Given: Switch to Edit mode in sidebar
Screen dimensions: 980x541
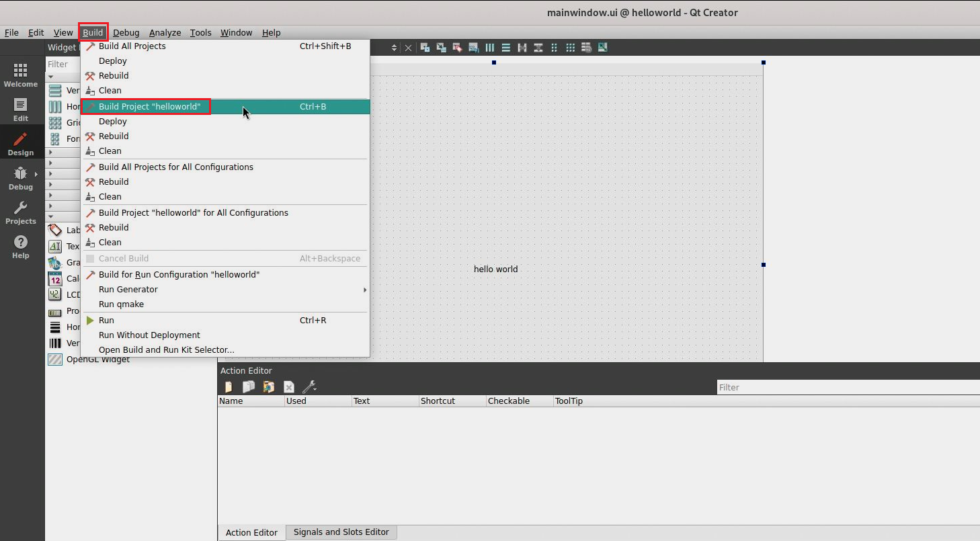Looking at the screenshot, I should [x=20, y=110].
